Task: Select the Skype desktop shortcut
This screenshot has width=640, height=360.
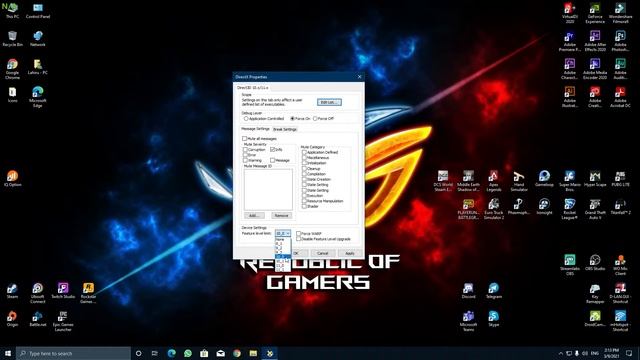Action: [494, 319]
